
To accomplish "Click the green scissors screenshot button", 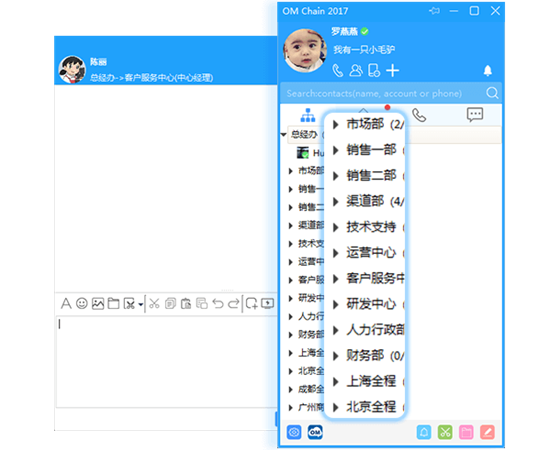I will (x=445, y=432).
